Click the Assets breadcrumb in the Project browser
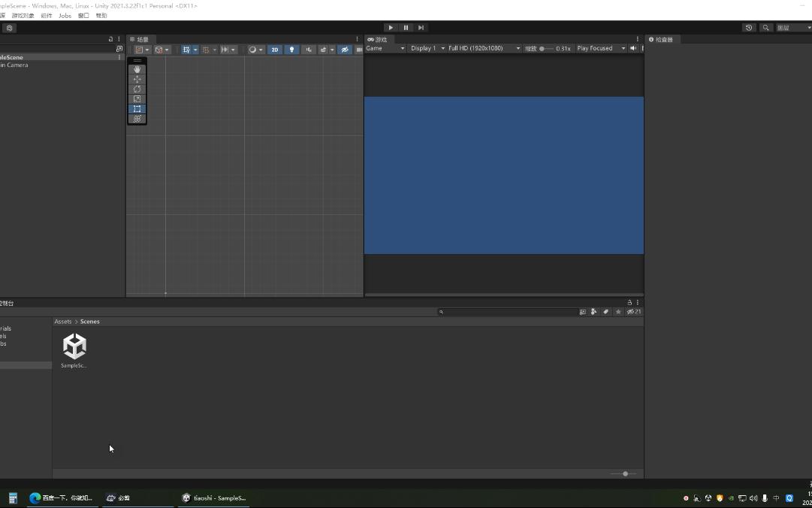The image size is (812, 508). click(x=63, y=321)
